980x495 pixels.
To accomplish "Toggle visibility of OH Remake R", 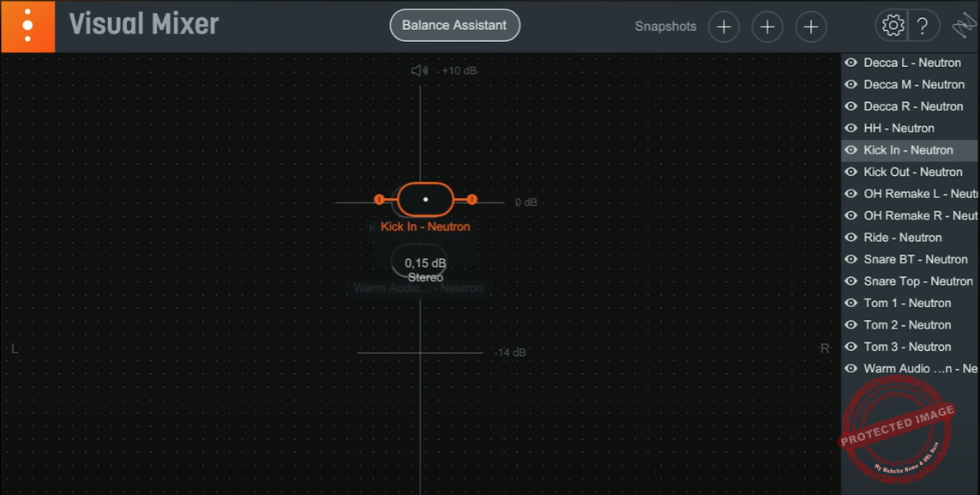I will [x=851, y=215].
